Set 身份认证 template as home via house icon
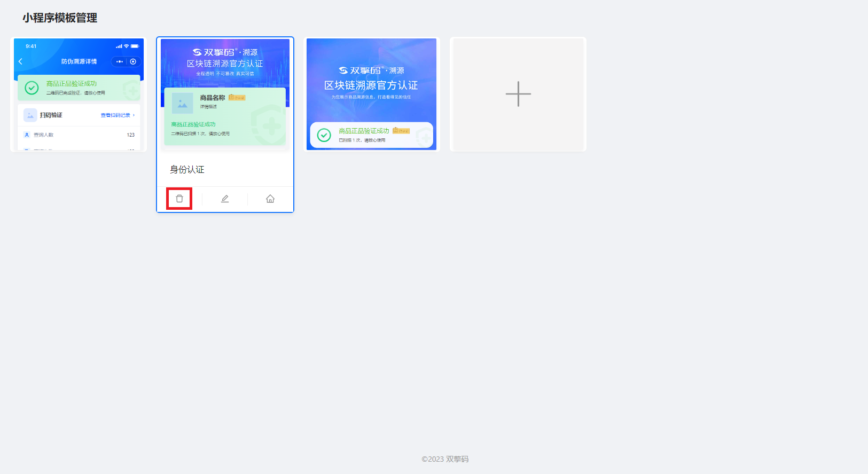Viewport: 868px width, 474px height. pyautogui.click(x=270, y=199)
